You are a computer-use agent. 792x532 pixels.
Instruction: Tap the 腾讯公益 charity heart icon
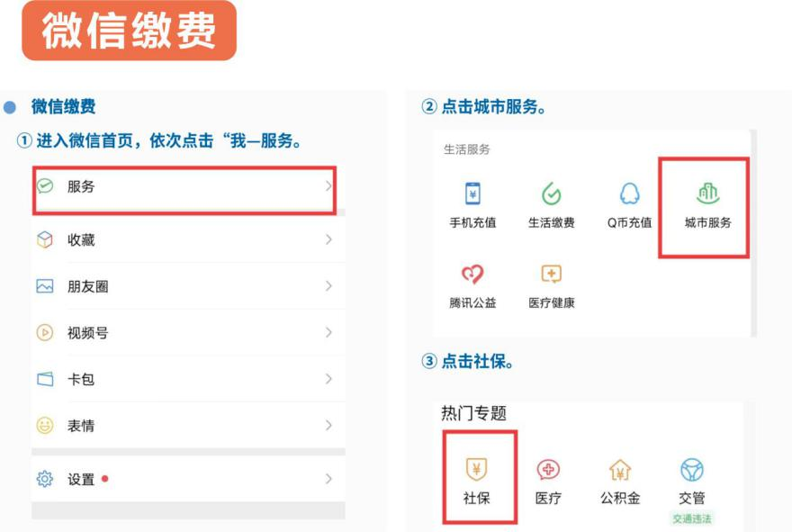472,274
